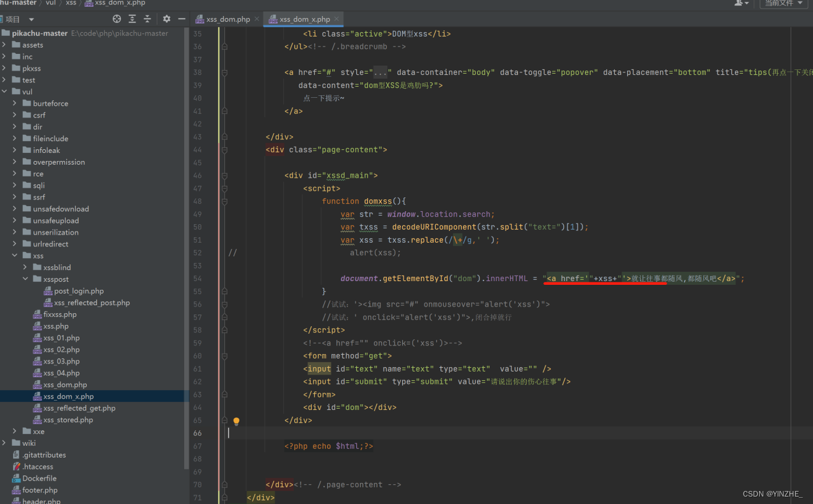Collapse the xss folder chevron
Image resolution: width=813 pixels, height=504 pixels.
15,256
